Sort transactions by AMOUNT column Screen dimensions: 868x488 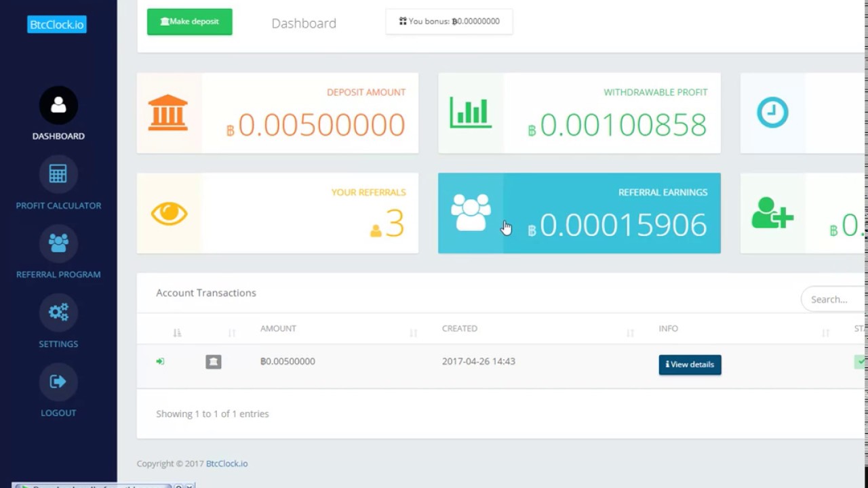(x=278, y=329)
